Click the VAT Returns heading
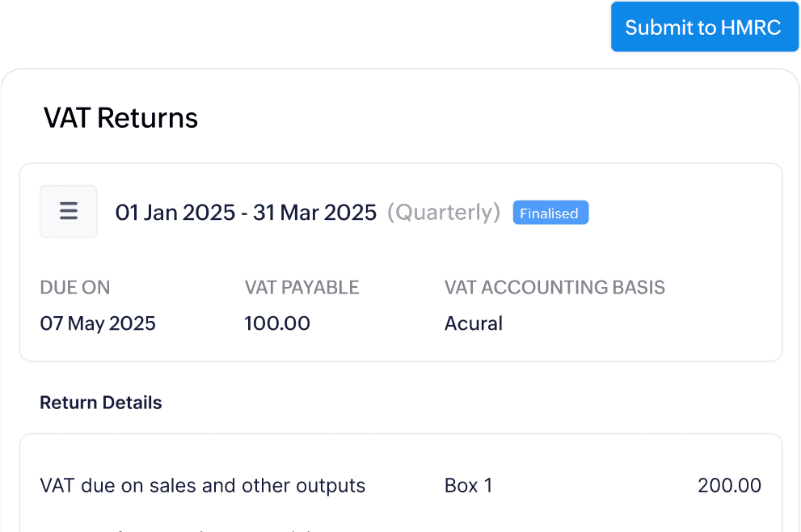Viewport: 801px width, 532px height. click(120, 118)
